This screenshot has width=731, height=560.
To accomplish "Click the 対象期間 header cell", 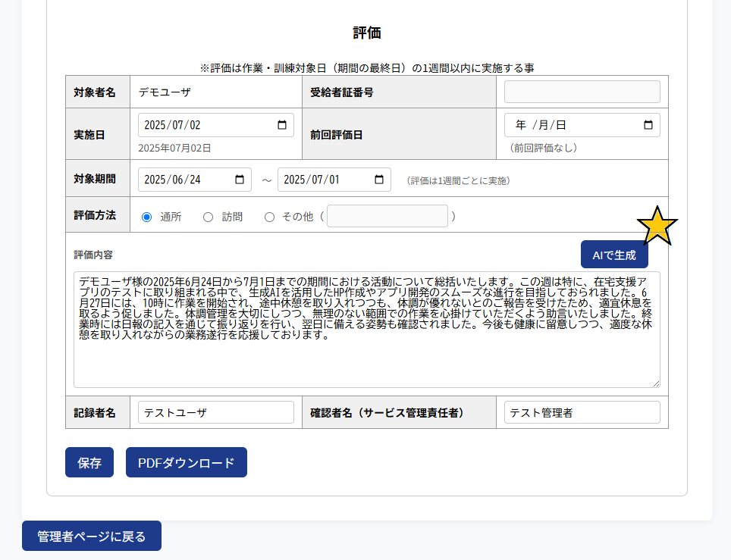I will coord(98,178).
